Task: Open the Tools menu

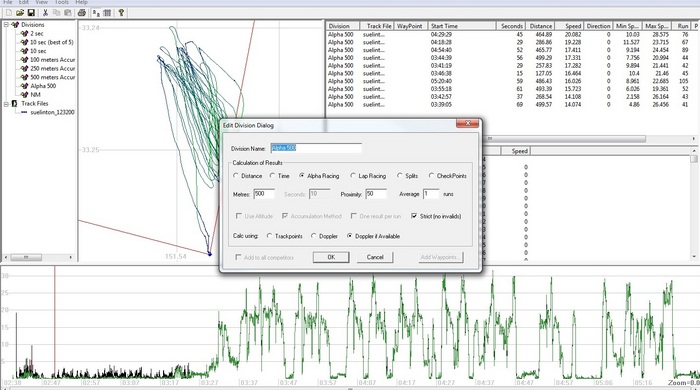Action: point(62,2)
